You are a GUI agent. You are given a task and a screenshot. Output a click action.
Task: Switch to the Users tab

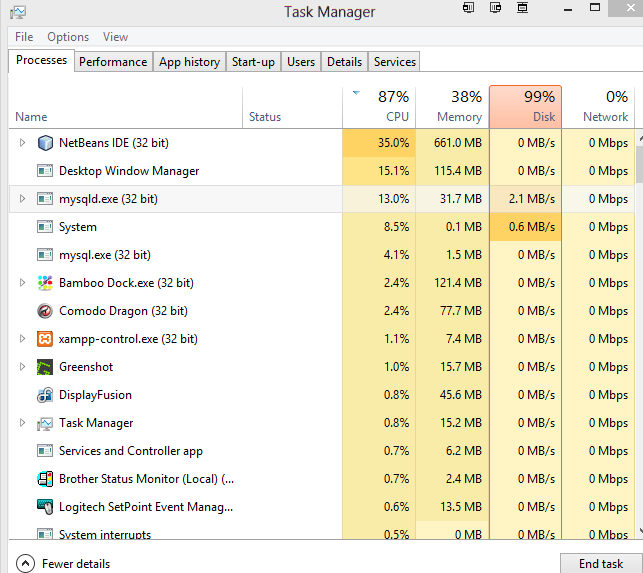pyautogui.click(x=301, y=62)
